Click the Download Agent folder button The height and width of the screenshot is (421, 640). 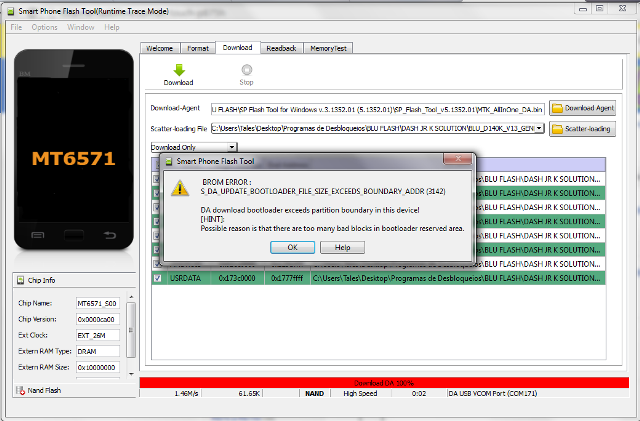[x=582, y=108]
